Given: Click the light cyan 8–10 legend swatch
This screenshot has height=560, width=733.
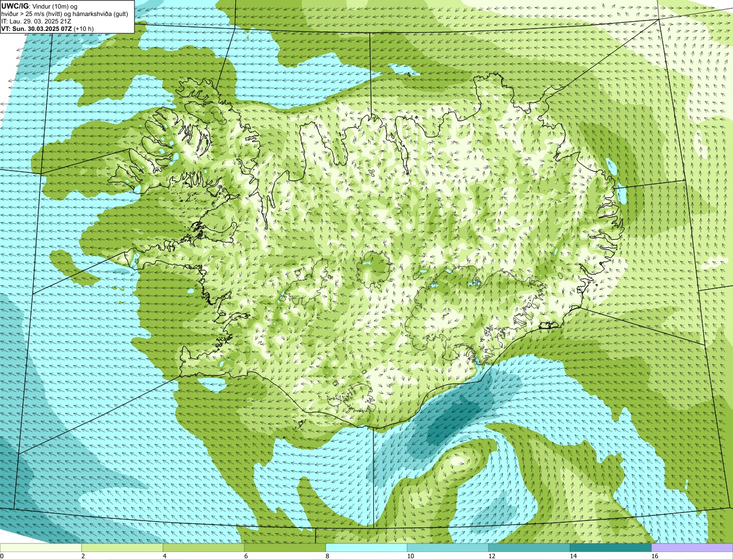Looking at the screenshot, I should coord(366,547).
